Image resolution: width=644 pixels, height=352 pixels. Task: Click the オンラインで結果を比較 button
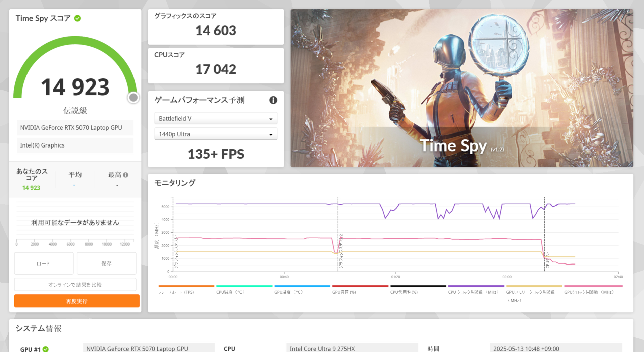click(75, 284)
